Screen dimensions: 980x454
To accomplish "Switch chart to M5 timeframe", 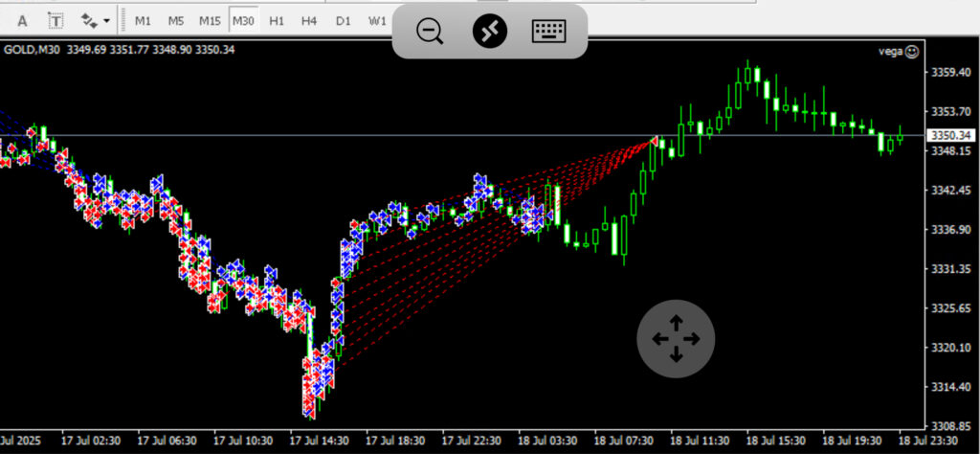I will pos(176,21).
